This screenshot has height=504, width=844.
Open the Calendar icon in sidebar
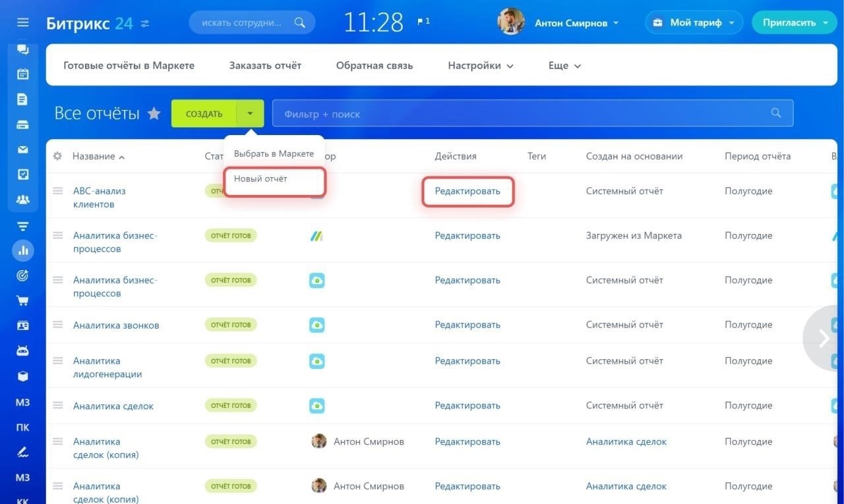point(23,74)
